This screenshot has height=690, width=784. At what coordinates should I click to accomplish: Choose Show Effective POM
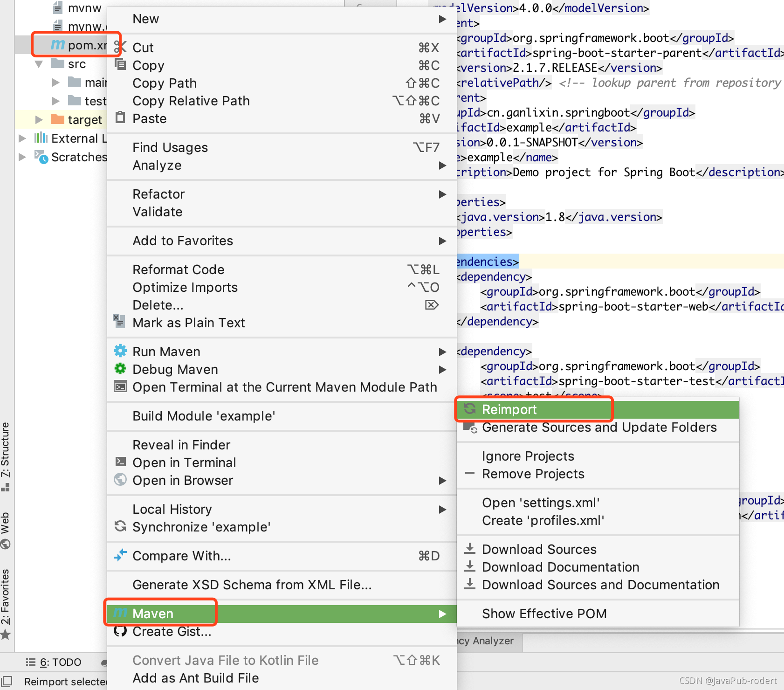click(x=544, y=614)
